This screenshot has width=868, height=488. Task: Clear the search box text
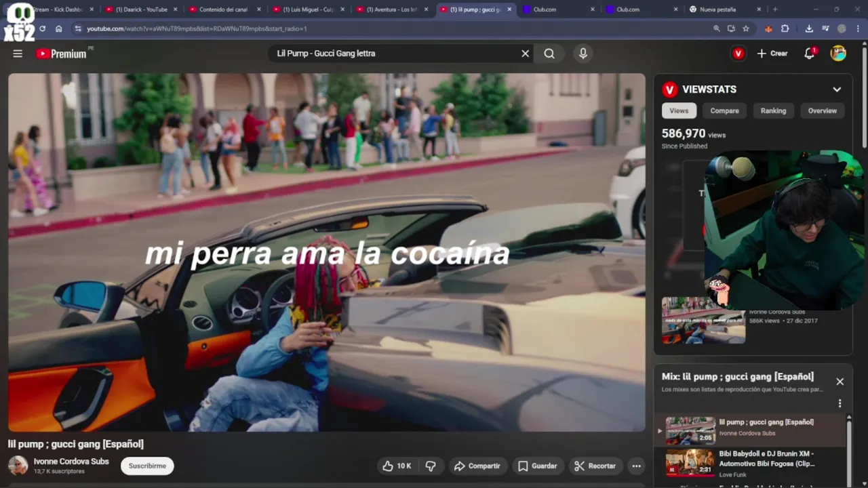click(x=525, y=54)
